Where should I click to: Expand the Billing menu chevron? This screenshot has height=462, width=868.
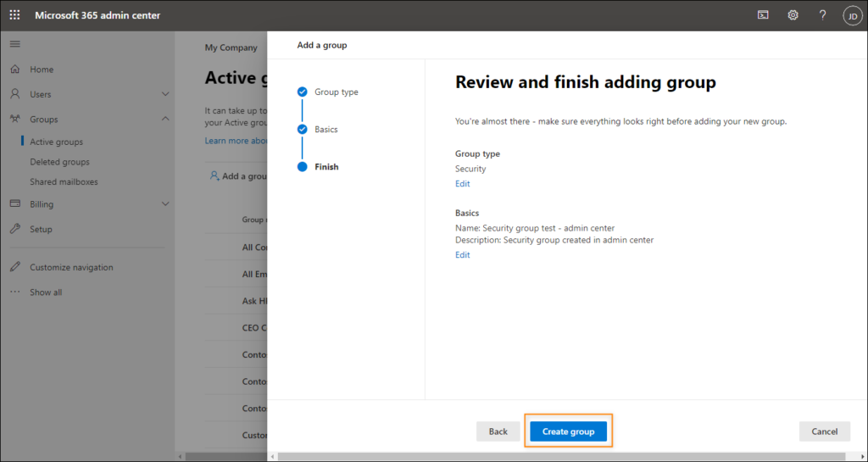click(x=165, y=203)
